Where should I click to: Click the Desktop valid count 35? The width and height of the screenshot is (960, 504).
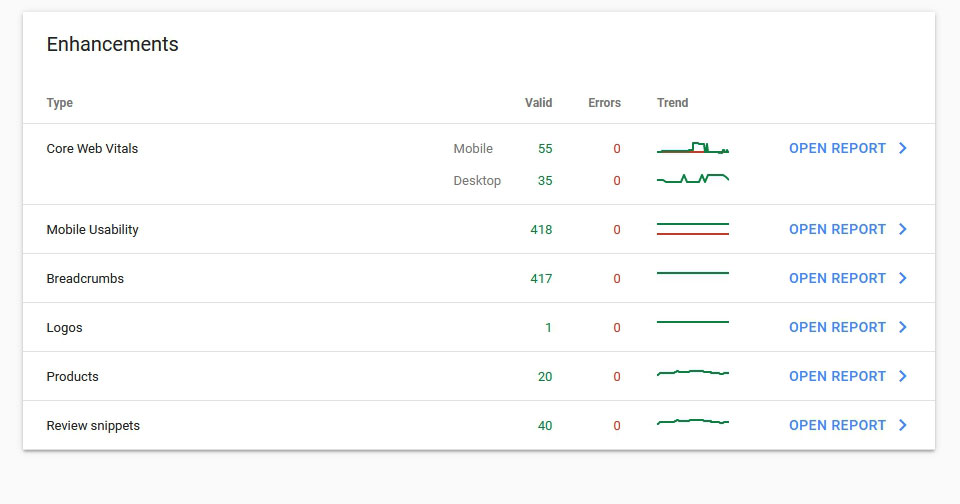[545, 181]
